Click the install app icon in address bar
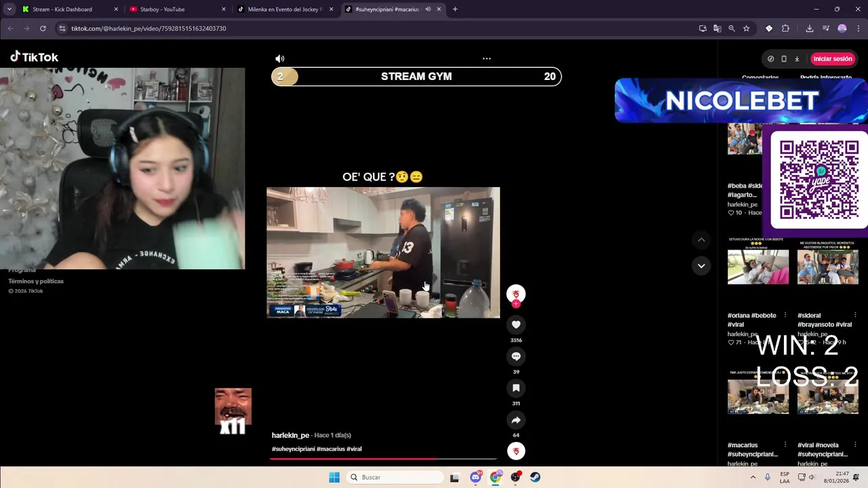868x488 pixels. click(703, 28)
